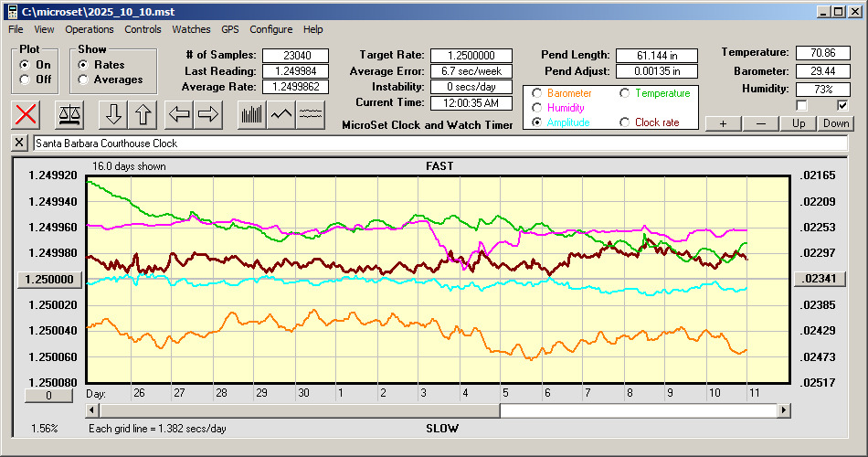Uncheck the checked box under Humidity
This screenshot has width=868, height=457.
click(842, 105)
